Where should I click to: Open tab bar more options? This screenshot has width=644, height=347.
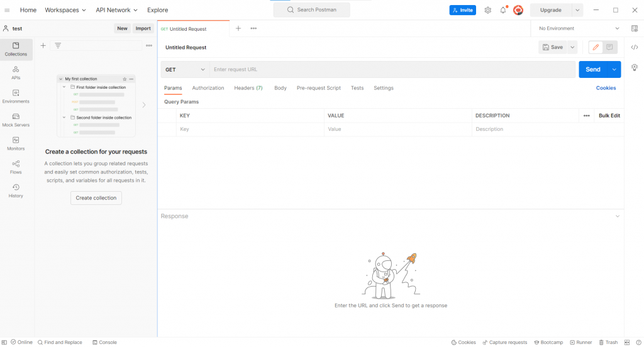(x=253, y=28)
